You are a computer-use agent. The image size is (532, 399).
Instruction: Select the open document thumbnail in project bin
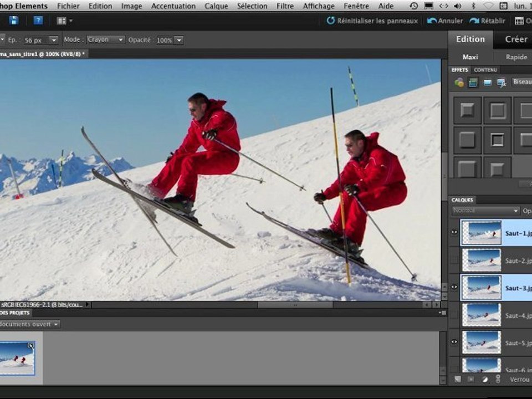[x=17, y=358]
